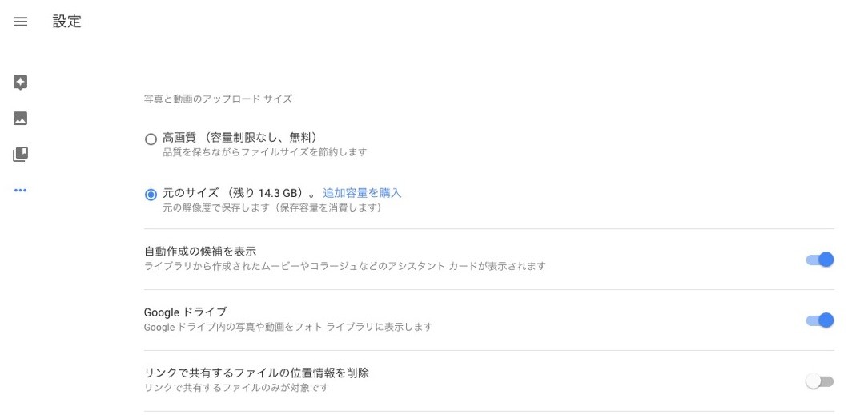Screen dimensions: 868x415
Task: Click リンクで共有するファイルの位置情報を削除 title
Action: (x=256, y=373)
